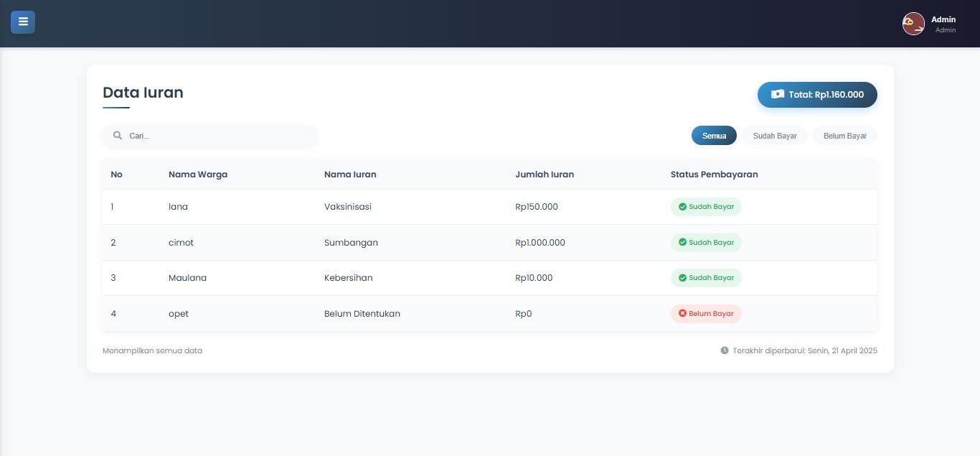This screenshot has height=456, width=980.
Task: Filter by Sudah Bayar
Action: point(775,136)
